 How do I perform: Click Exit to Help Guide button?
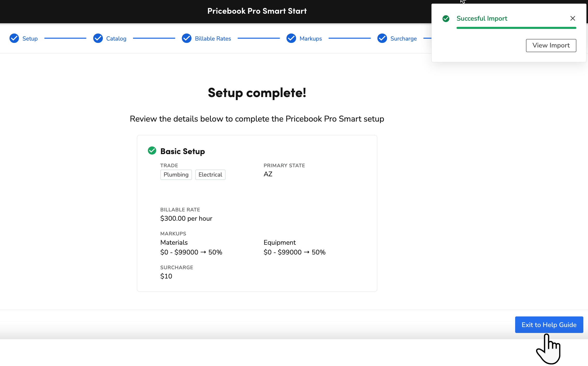click(549, 325)
